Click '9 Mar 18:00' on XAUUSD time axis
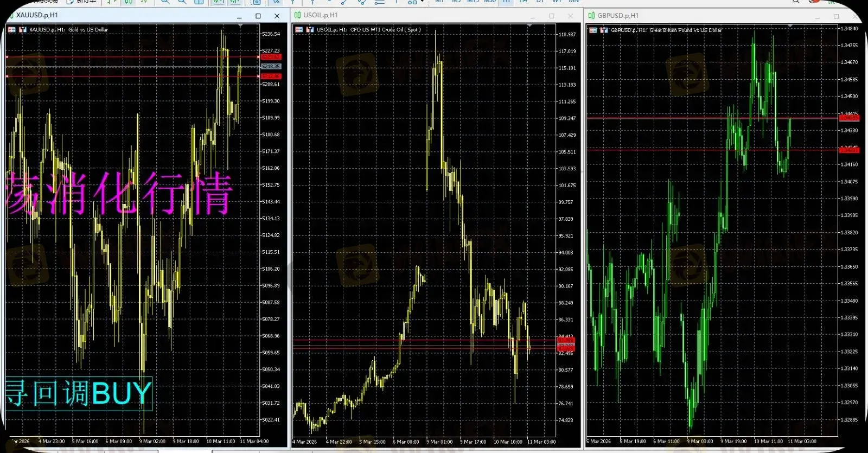The width and height of the screenshot is (868, 453). click(186, 442)
